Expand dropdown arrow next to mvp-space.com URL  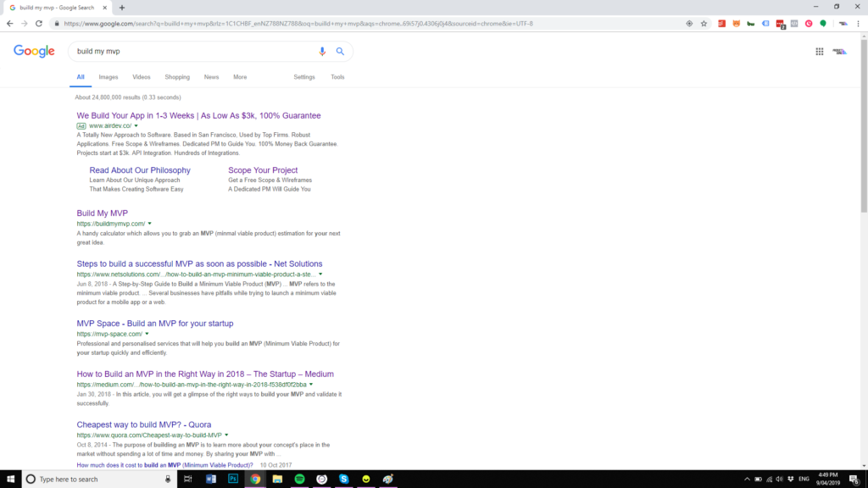(x=147, y=334)
